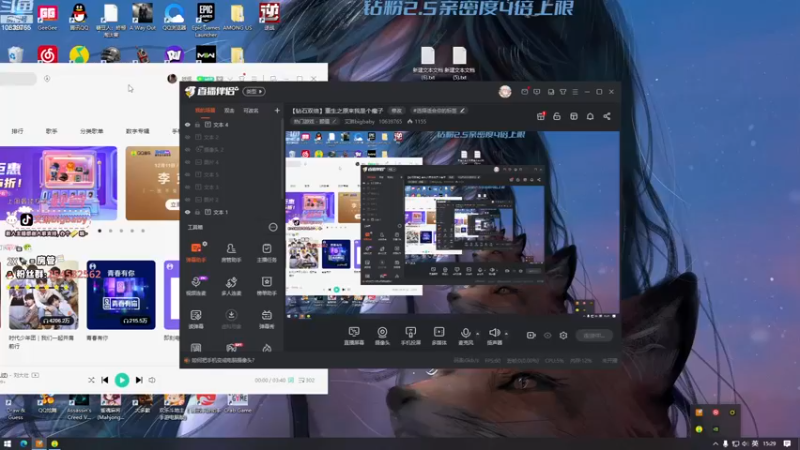The image size is (800, 450).
Task: Open the hamburger menu in streaming app title bar
Action: tap(575, 92)
